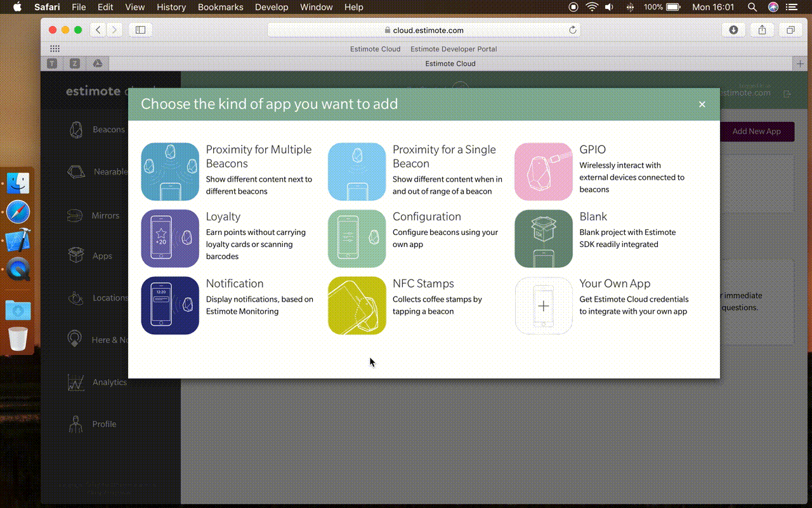Open the Apple menu
The height and width of the screenshot is (508, 812).
(x=17, y=7)
